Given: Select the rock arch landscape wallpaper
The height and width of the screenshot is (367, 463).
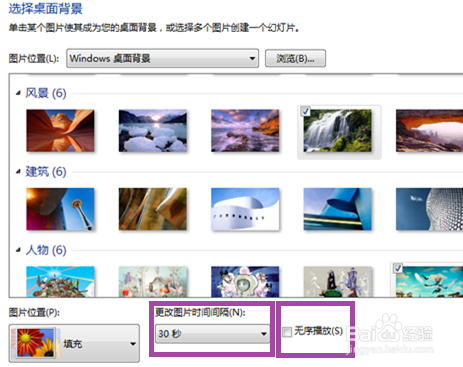Looking at the screenshot, I should pyautogui.click(x=429, y=131).
